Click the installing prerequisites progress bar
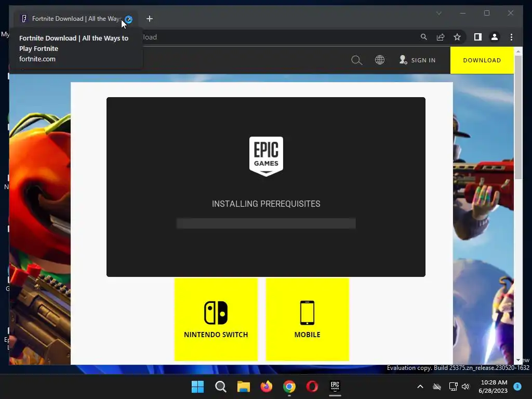532x399 pixels. coord(266,223)
